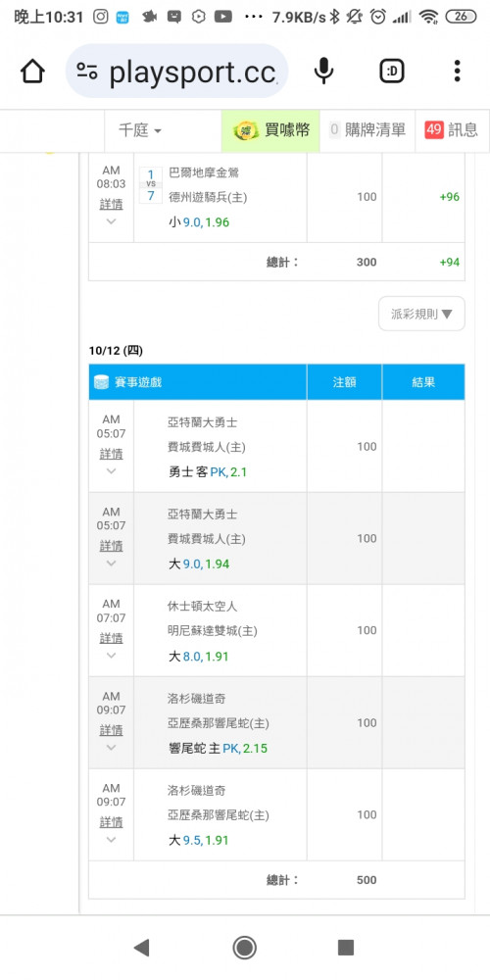The image size is (490, 980).
Task: Tap the microphone voice search icon
Action: [x=323, y=71]
